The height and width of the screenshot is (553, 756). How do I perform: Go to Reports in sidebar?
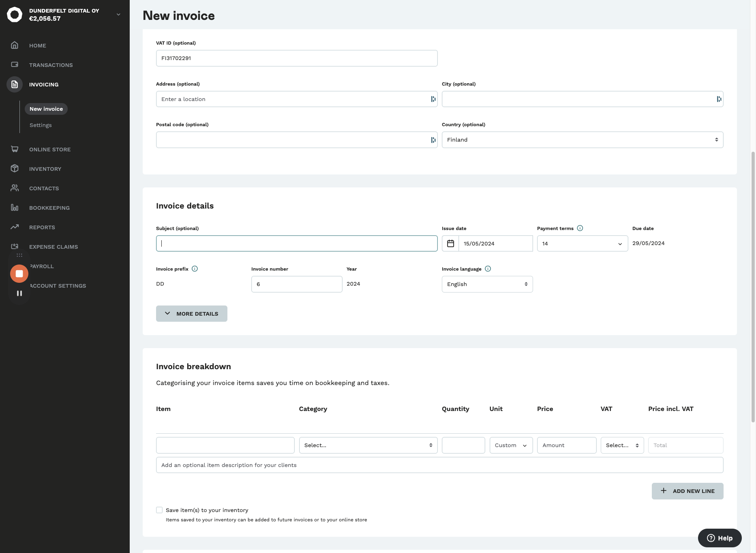tap(42, 227)
